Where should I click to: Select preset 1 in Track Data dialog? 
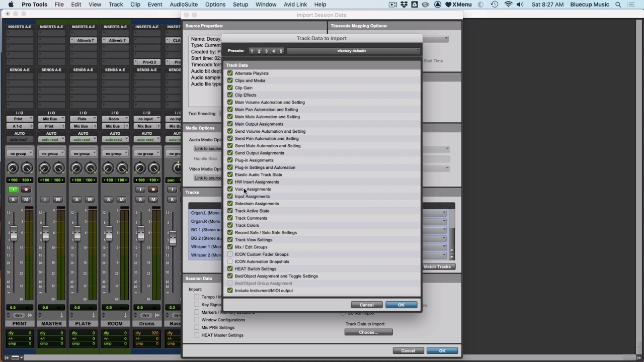click(252, 51)
